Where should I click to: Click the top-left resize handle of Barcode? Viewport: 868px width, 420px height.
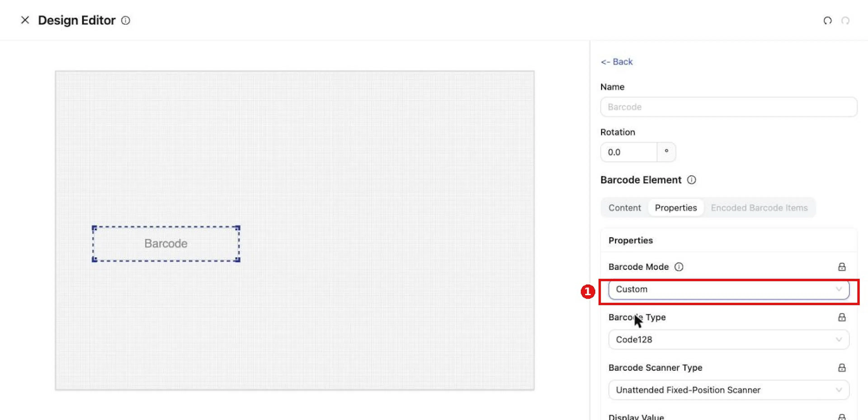94,228
